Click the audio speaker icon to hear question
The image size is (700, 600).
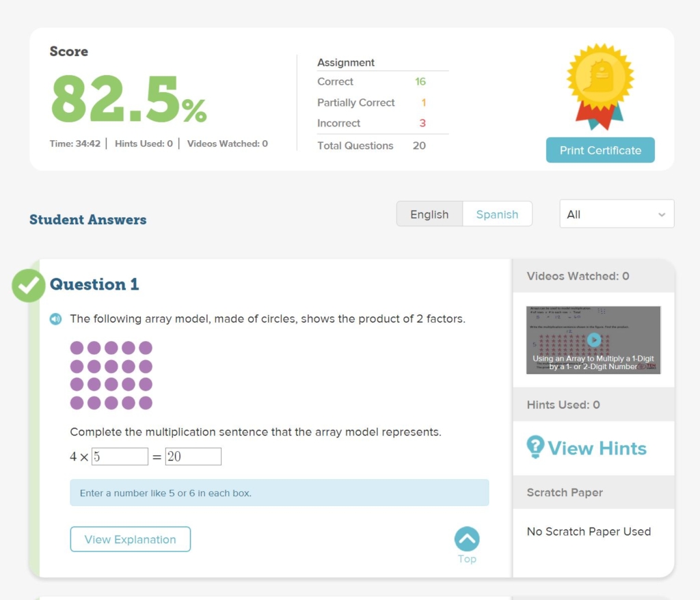[x=55, y=319]
